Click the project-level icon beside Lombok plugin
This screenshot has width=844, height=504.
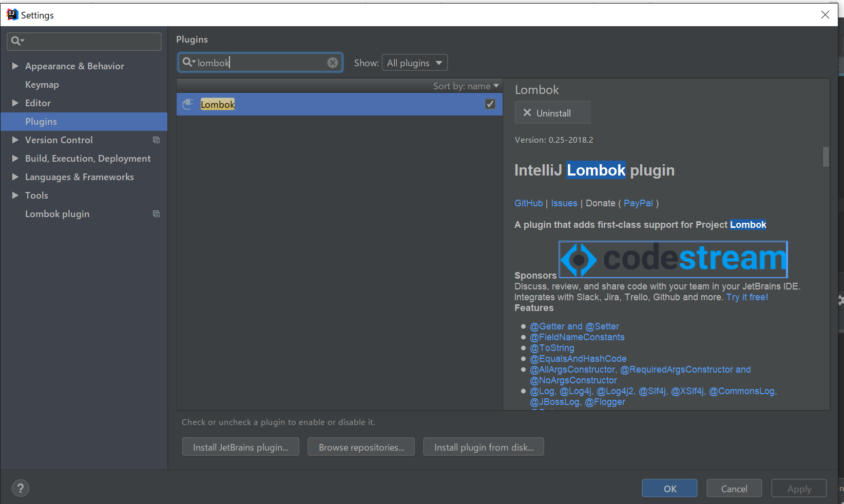(x=157, y=214)
